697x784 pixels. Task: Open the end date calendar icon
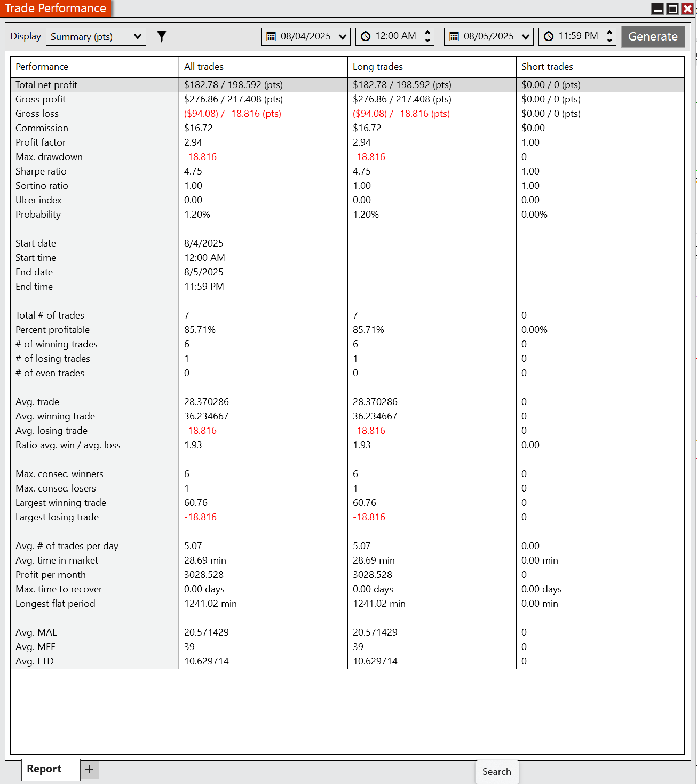click(x=454, y=36)
